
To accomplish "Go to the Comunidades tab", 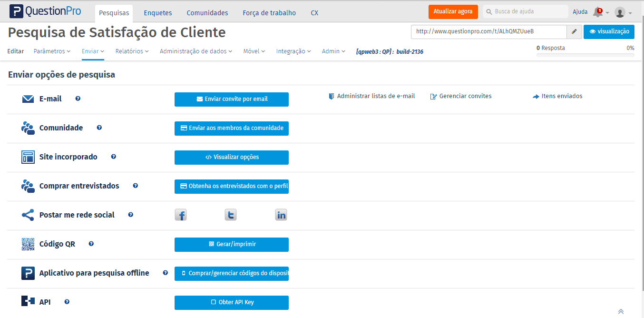I will click(x=207, y=13).
